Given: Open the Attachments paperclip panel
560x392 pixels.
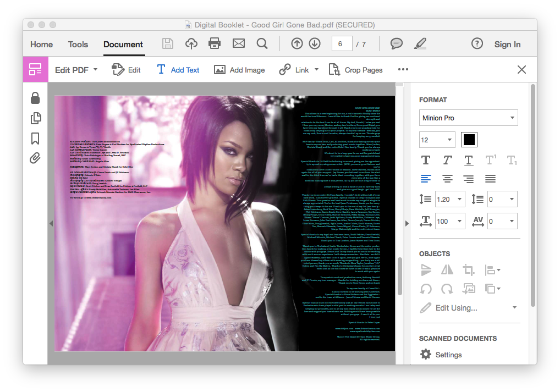Looking at the screenshot, I should point(35,158).
